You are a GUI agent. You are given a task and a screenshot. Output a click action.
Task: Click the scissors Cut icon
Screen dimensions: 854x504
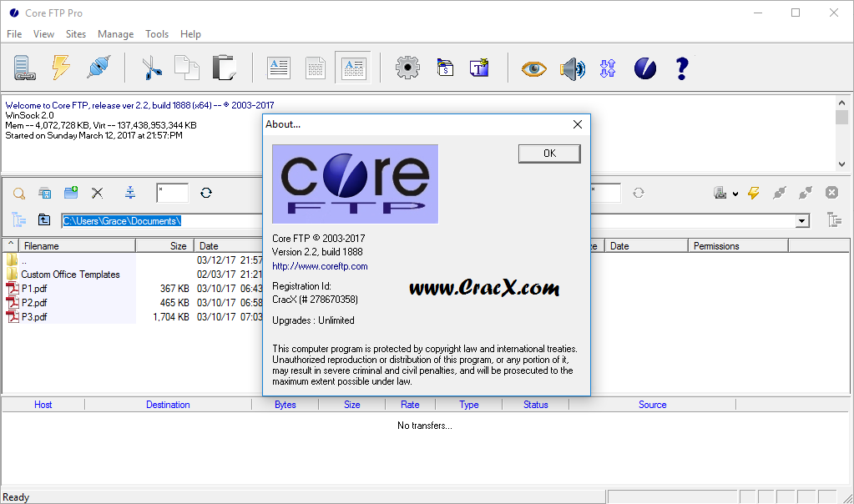(152, 68)
